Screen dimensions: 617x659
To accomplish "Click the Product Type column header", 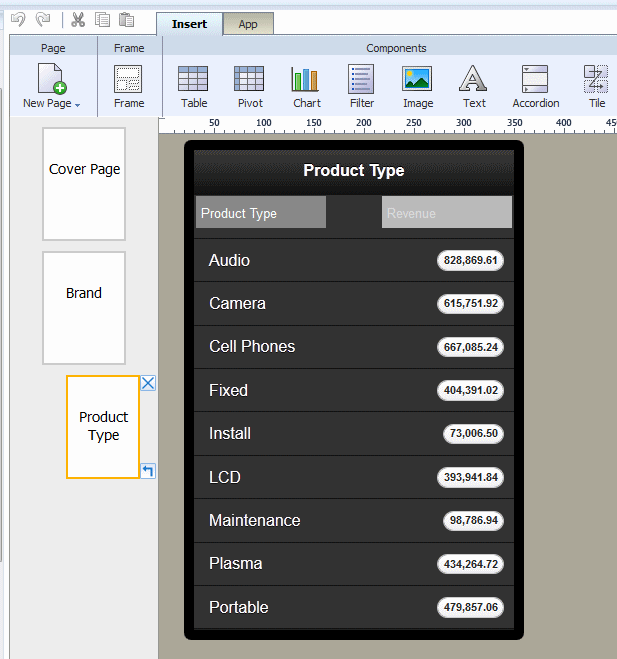I will 261,212.
